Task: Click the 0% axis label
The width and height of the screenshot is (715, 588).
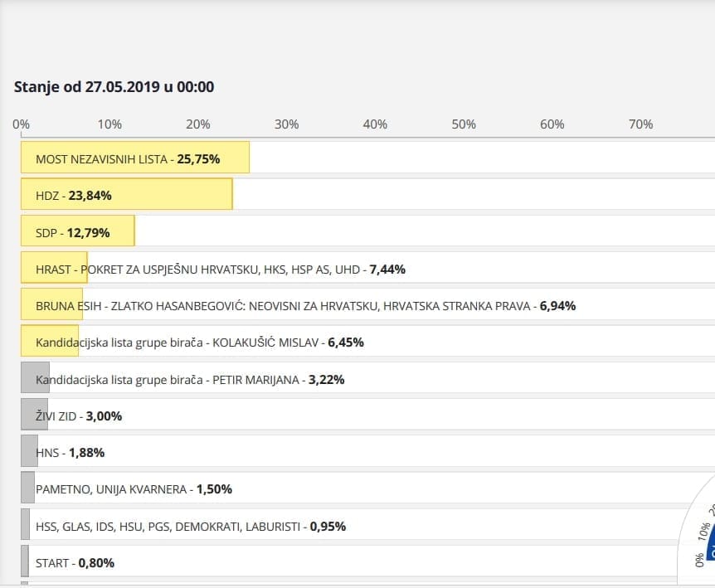Action: (22, 124)
